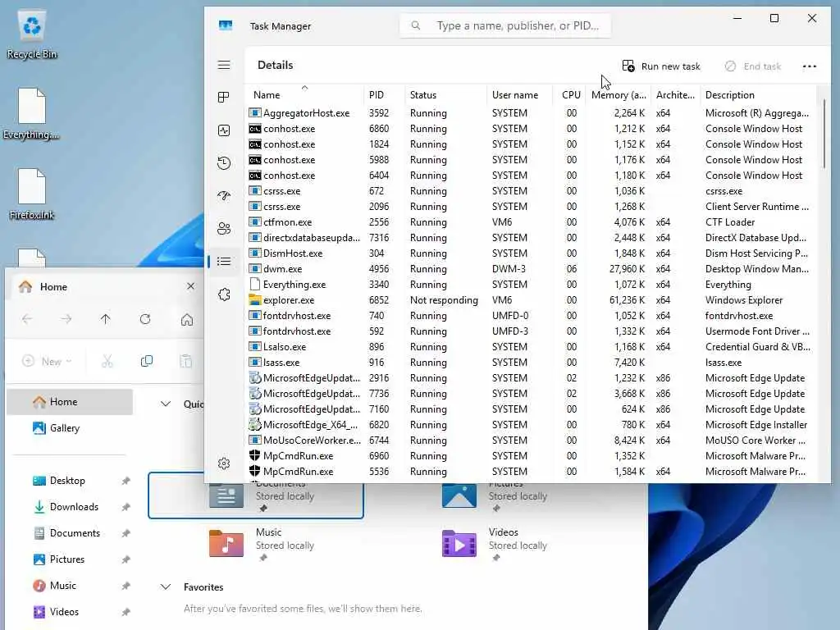
Task: Open Task Manager Settings gear
Action: tap(224, 463)
